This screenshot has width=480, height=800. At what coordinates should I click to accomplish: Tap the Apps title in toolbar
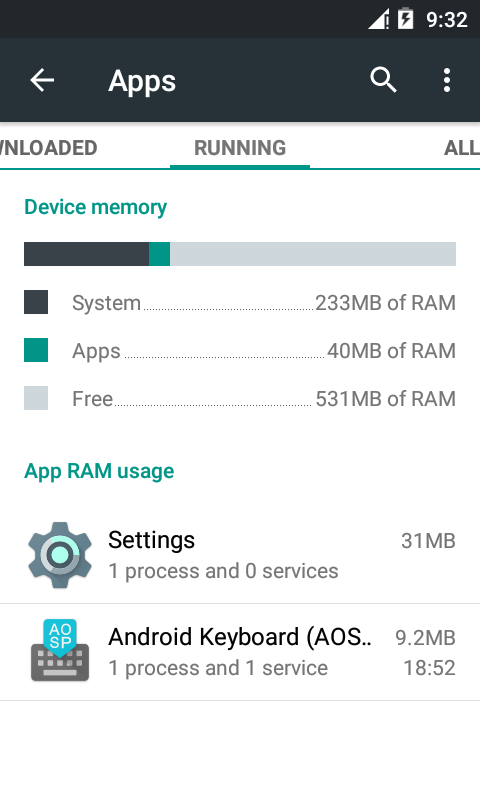[x=142, y=81]
